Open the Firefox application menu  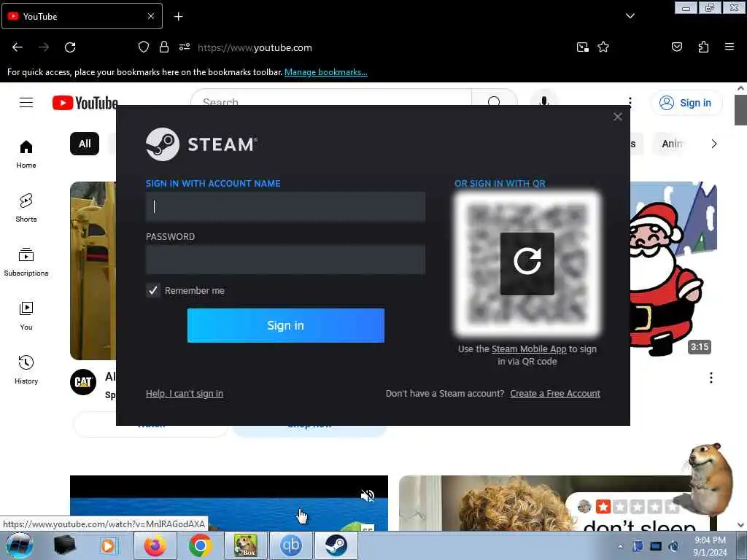click(x=729, y=47)
